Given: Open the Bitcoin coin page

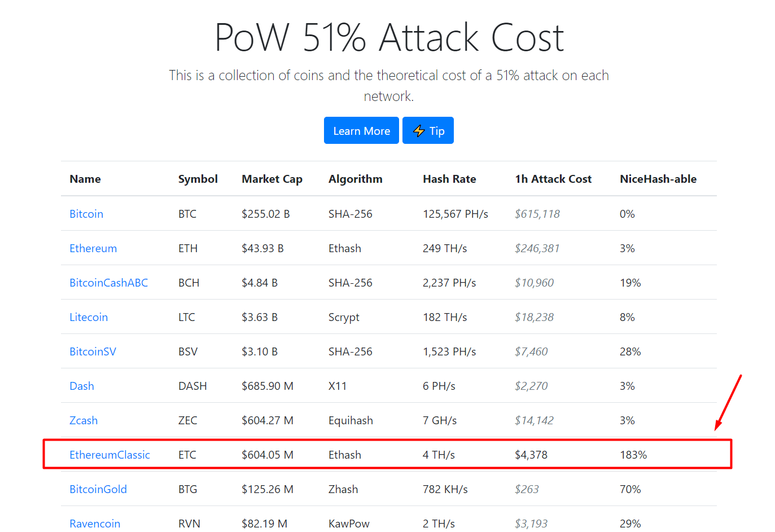Looking at the screenshot, I should tap(86, 214).
